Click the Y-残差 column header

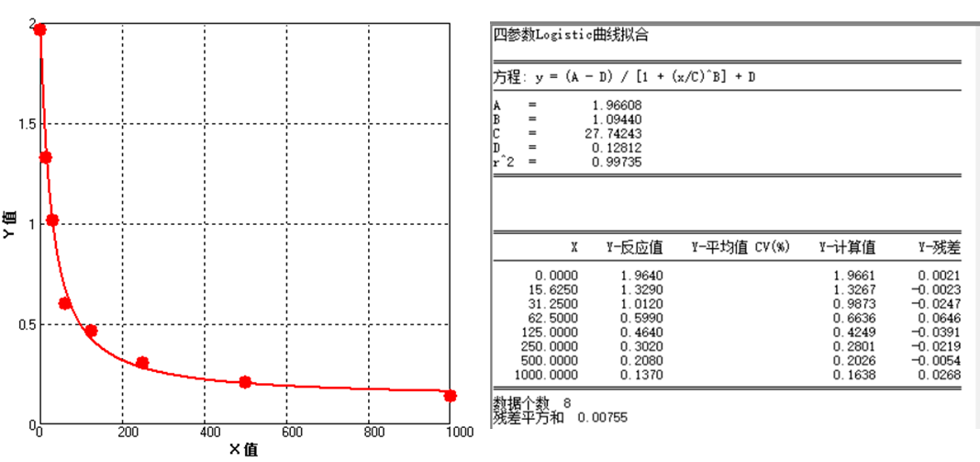pos(940,247)
